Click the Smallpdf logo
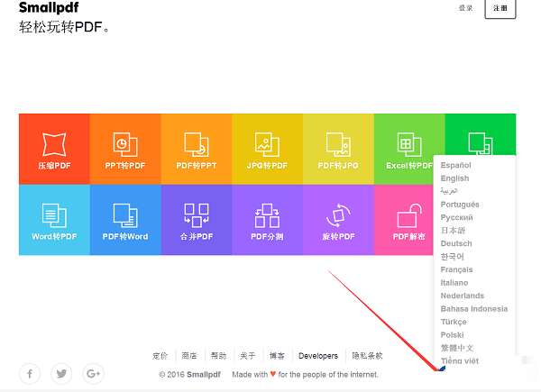 [49, 7]
